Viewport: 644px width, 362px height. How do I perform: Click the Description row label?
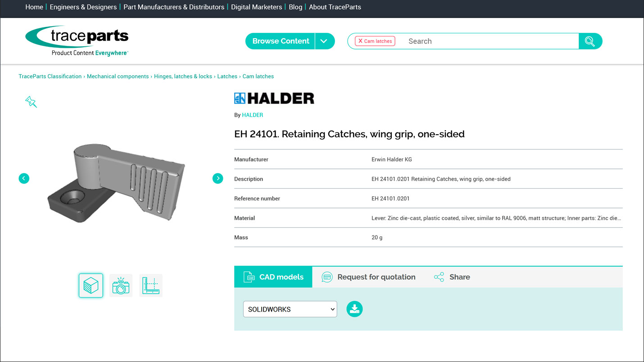click(249, 179)
